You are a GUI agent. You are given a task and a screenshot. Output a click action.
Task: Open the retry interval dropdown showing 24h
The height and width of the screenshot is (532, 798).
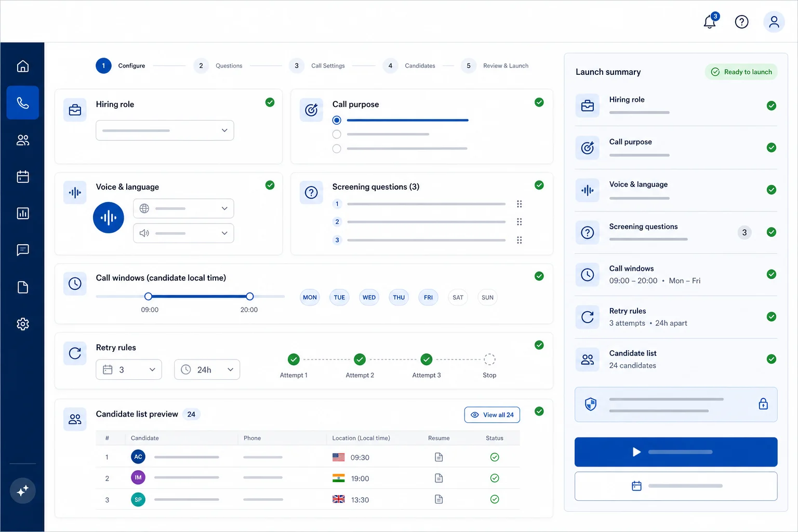pos(207,369)
